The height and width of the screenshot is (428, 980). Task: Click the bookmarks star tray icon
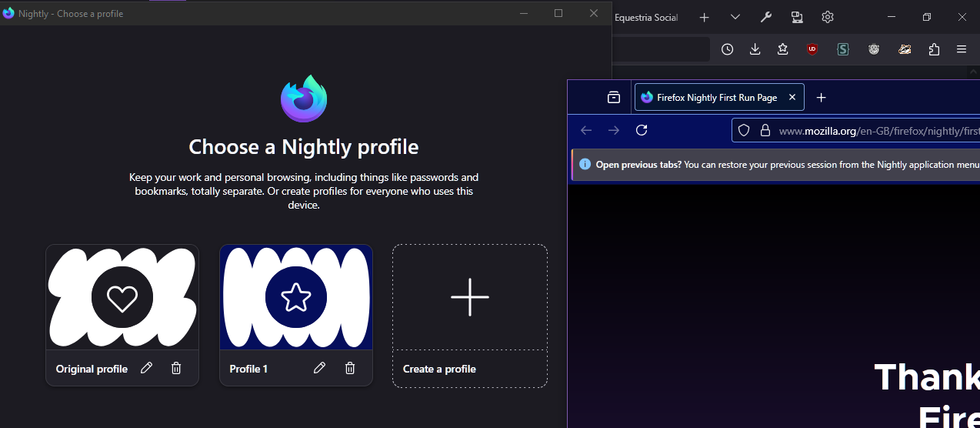pyautogui.click(x=782, y=49)
